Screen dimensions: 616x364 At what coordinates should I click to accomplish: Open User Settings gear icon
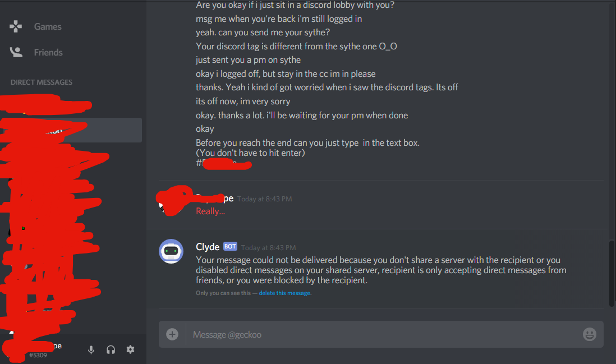(x=130, y=349)
